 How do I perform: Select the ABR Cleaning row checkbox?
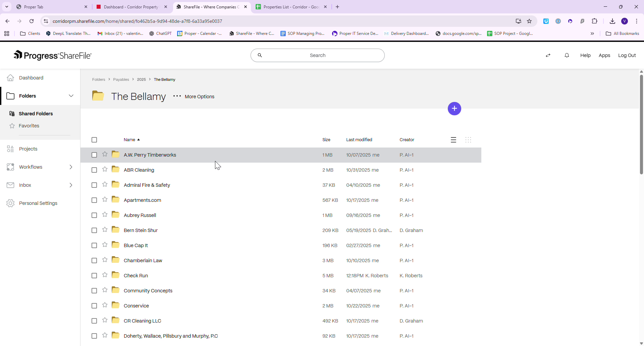(x=94, y=170)
